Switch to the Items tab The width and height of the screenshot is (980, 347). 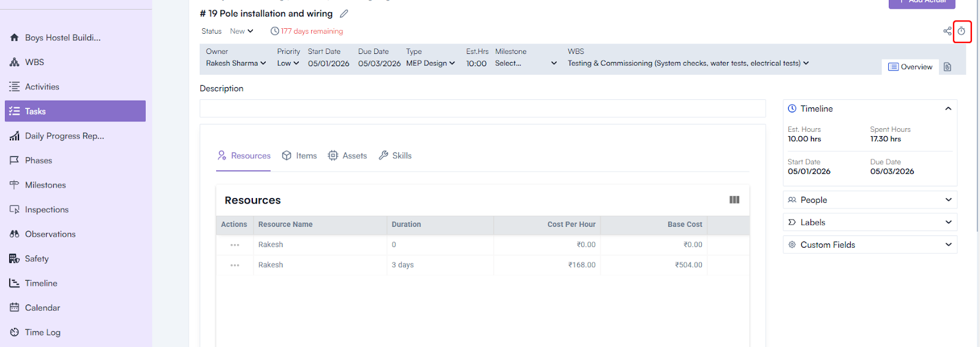[x=300, y=156]
